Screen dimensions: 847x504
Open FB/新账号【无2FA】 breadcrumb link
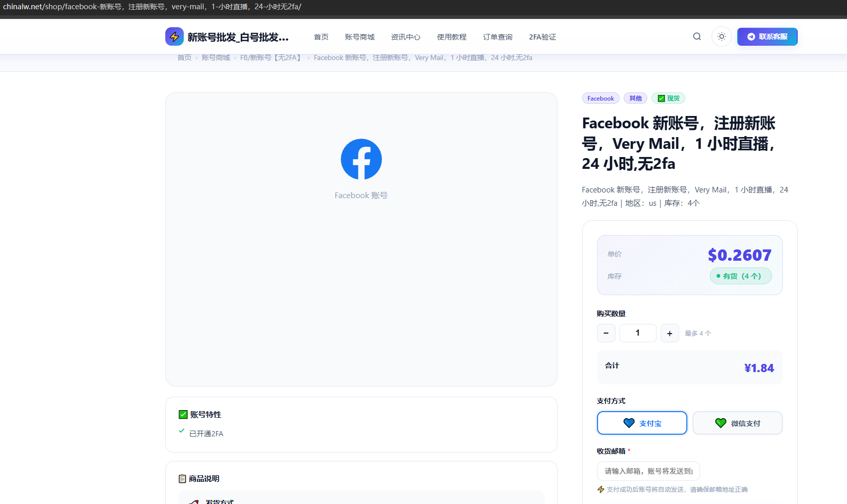coord(272,57)
